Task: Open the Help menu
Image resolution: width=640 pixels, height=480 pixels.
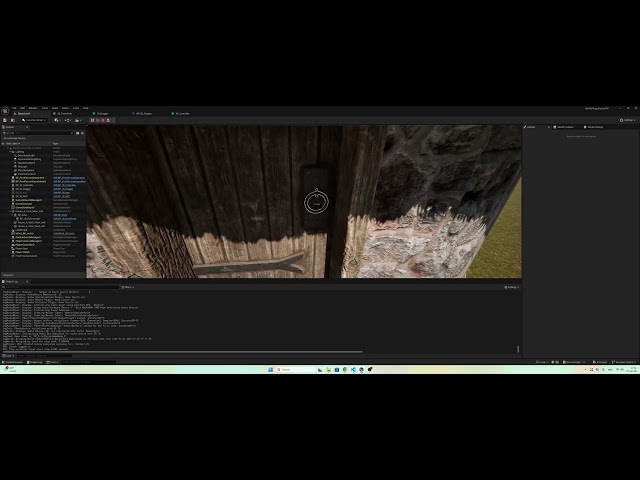Action: click(86, 108)
